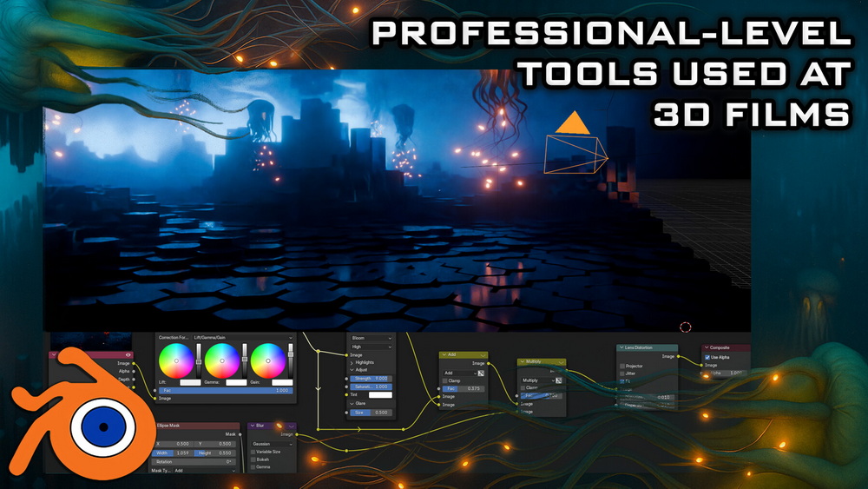
Task: Open options chevron on Multiply header right
Action: click(562, 362)
